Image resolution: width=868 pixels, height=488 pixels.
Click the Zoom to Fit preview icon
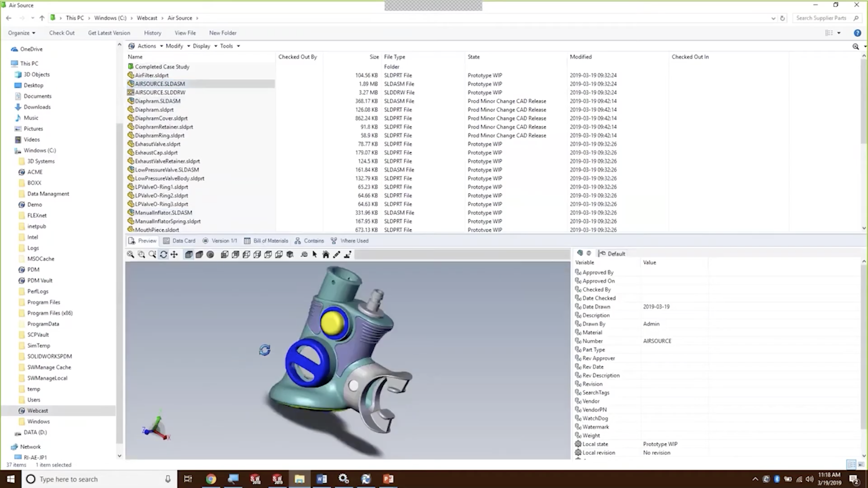coord(131,255)
